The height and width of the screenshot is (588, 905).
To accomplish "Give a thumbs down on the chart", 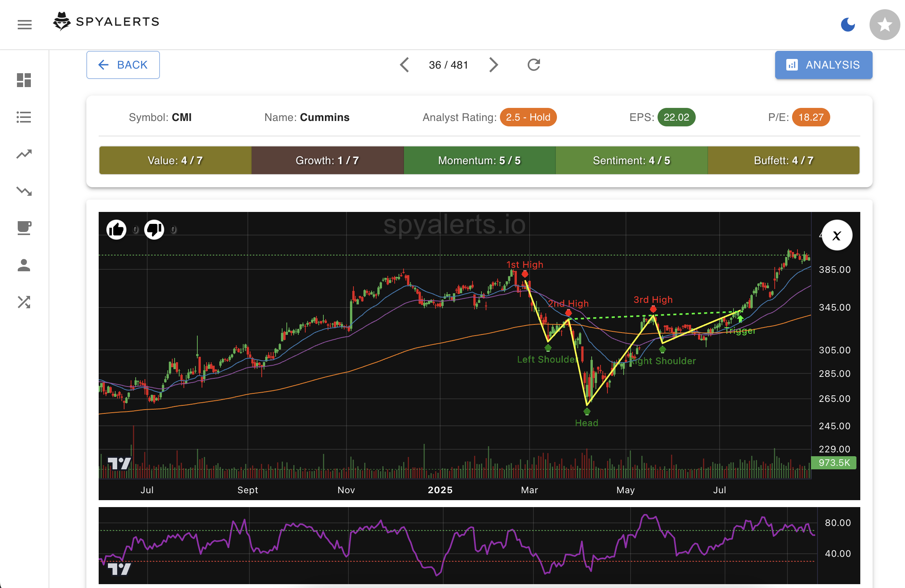I will tap(154, 229).
